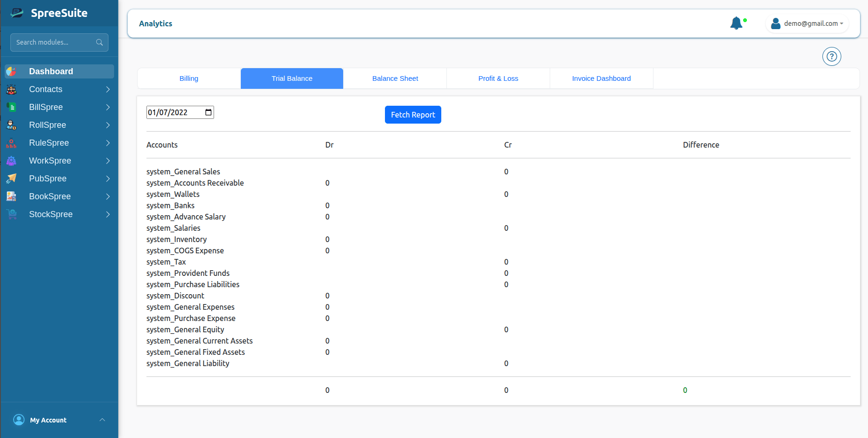Click the My Account avatar icon
The width and height of the screenshot is (868, 438).
[x=19, y=420]
